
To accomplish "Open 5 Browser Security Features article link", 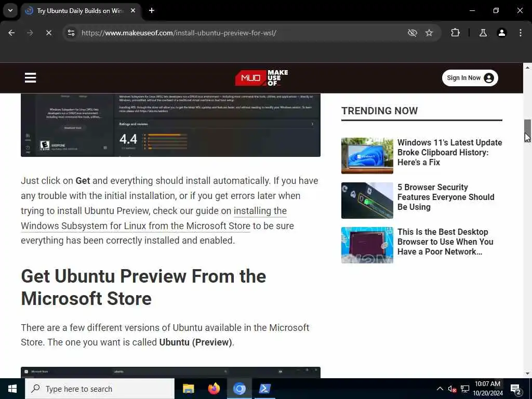I will (x=446, y=197).
